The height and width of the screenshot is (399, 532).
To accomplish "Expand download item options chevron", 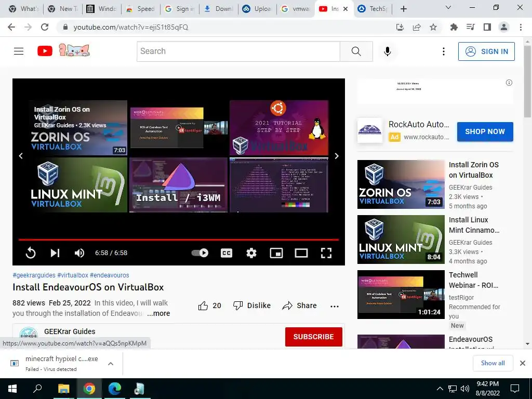I will (111, 363).
